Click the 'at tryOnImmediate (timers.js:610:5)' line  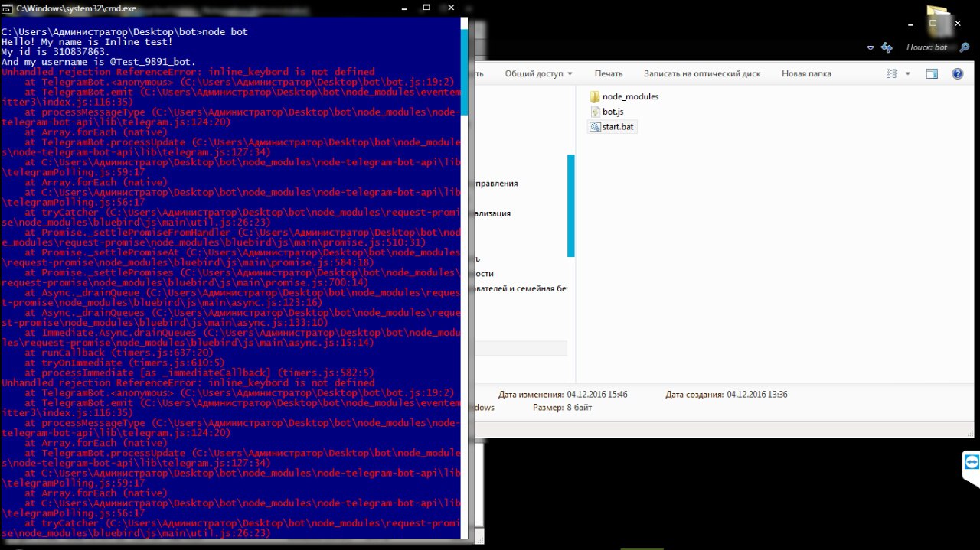click(124, 363)
